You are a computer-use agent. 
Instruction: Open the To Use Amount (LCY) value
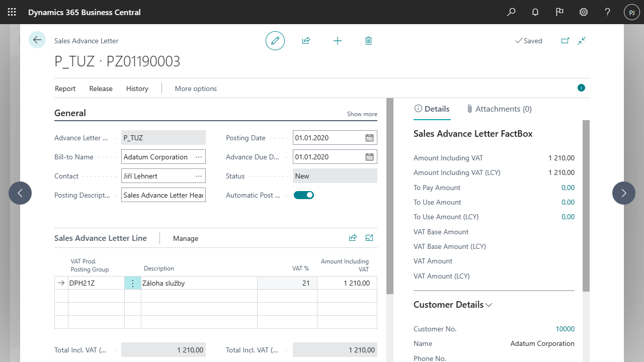[x=568, y=217]
